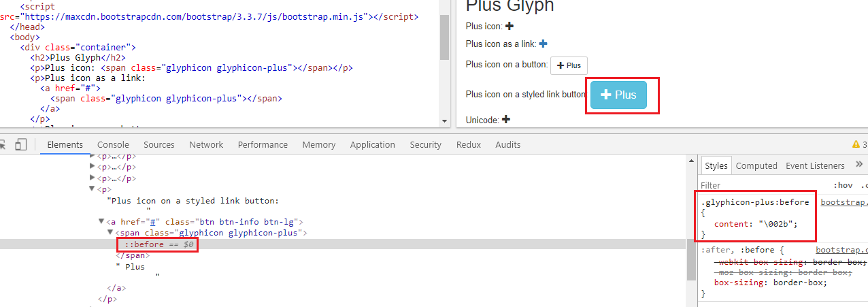Image resolution: width=868 pixels, height=307 pixels.
Task: Select the Styles sidebar tab
Action: [x=716, y=165]
